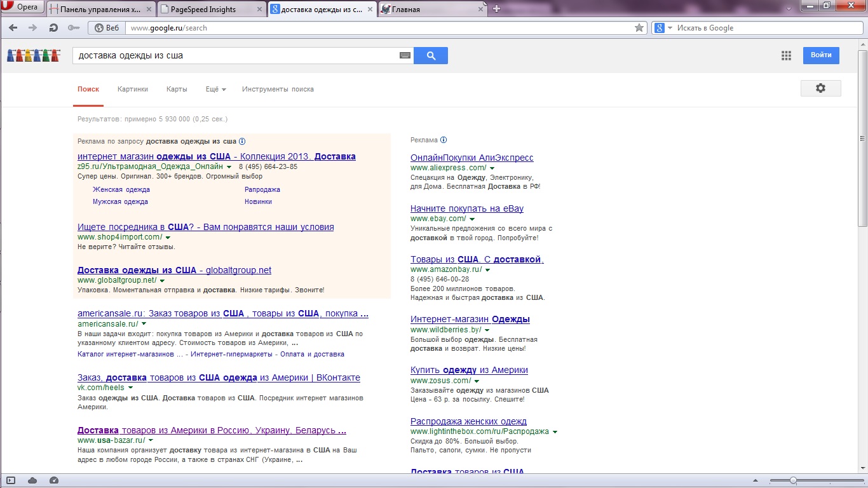Switch to the 'Панель управления х...' tab
This screenshot has width=868, height=488.
click(100, 9)
